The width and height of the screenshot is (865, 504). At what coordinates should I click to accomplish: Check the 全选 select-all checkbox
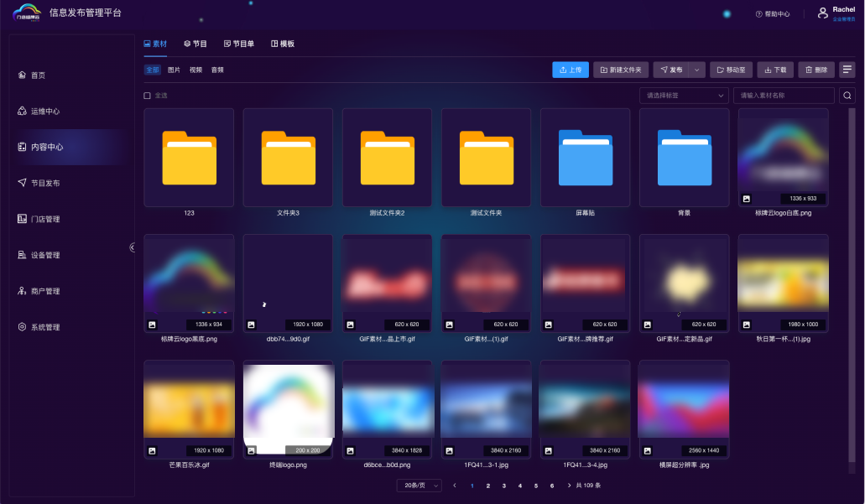pos(148,96)
